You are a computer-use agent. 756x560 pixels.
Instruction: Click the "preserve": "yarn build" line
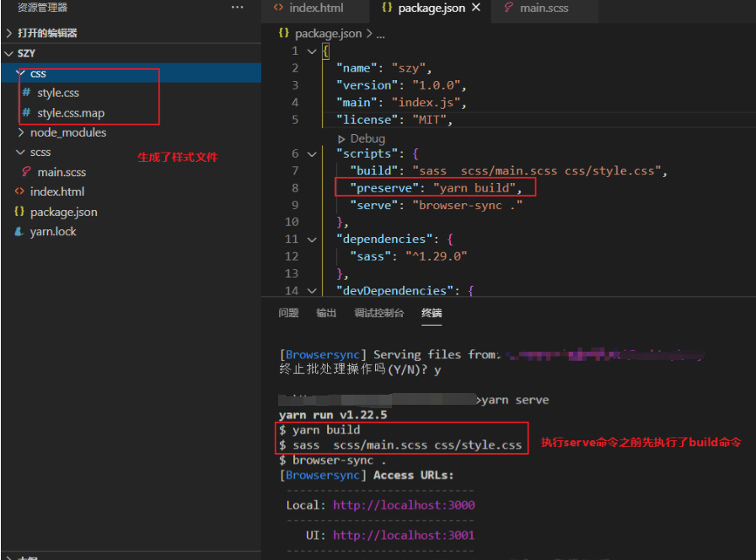pos(436,187)
